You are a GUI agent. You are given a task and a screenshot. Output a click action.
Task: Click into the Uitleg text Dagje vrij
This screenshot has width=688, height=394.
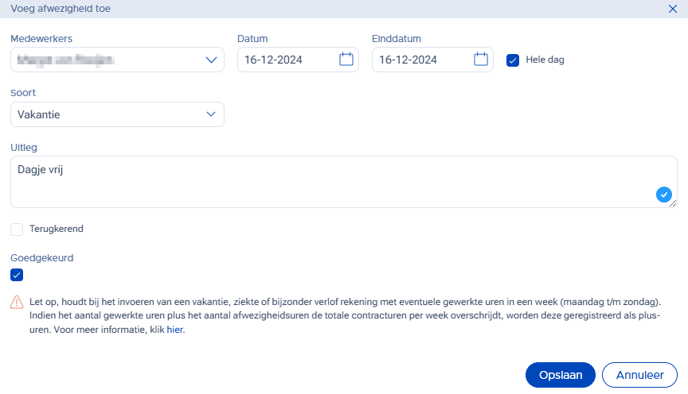[40, 170]
